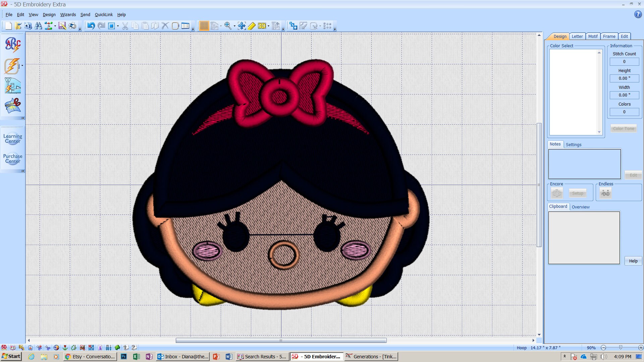Click the globe module icon in bottom bar
The height and width of the screenshot is (362, 644).
click(56, 348)
